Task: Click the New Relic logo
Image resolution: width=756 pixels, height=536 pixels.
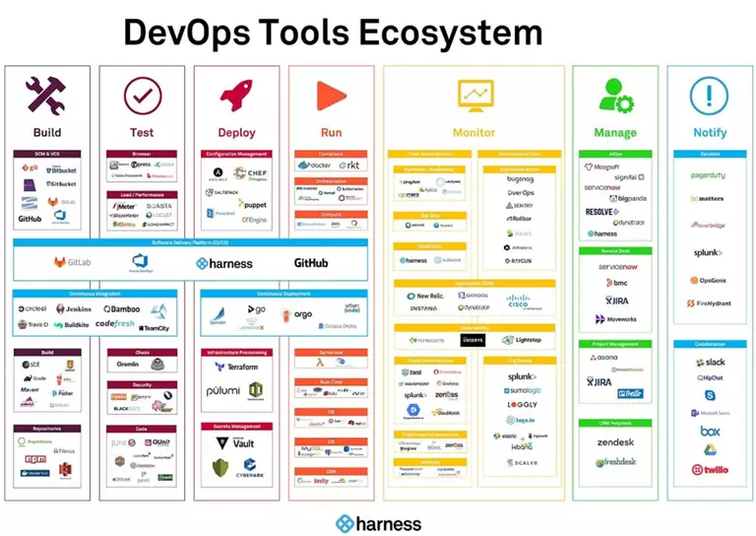Action: coord(425,296)
